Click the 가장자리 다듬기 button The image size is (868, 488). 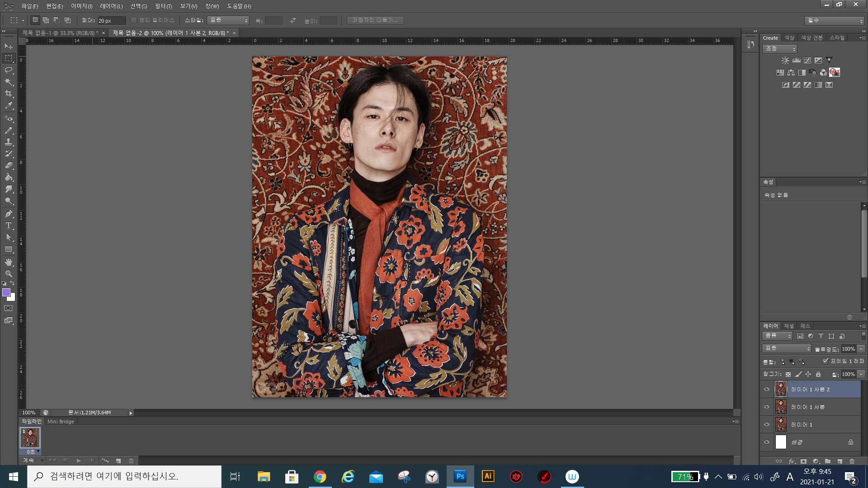[375, 20]
